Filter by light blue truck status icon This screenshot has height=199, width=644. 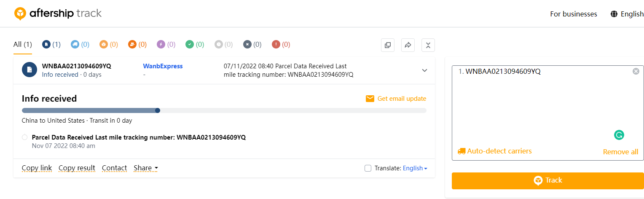click(x=75, y=44)
